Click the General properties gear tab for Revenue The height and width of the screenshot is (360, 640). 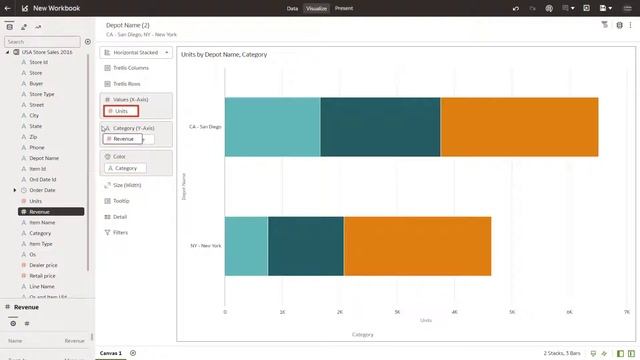pos(13,323)
